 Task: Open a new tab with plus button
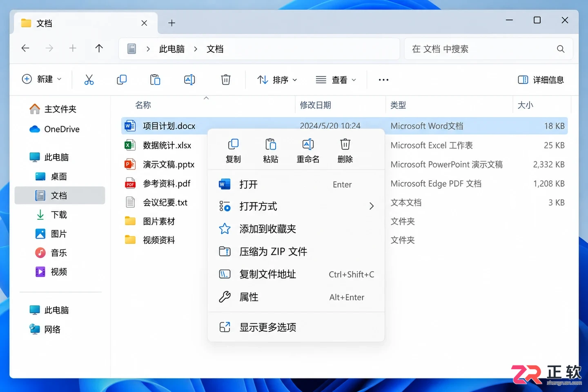172,23
